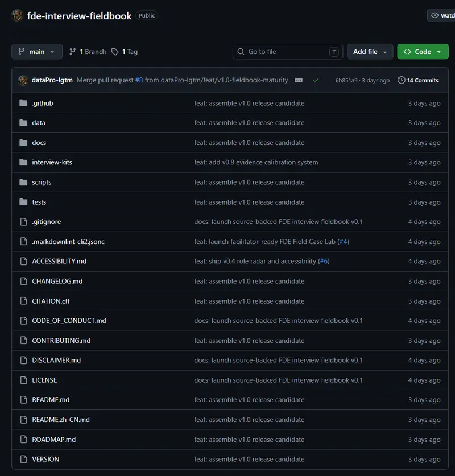This screenshot has width=455, height=476.
Task: Open the README.zh-CN.md file
Action: tap(61, 420)
